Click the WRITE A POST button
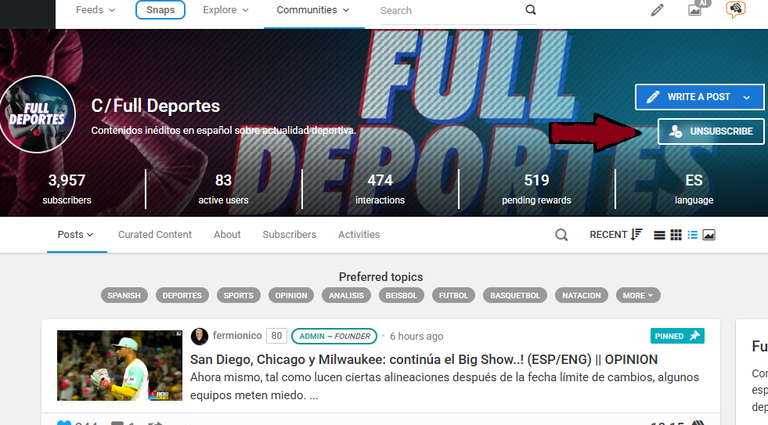 (x=699, y=97)
